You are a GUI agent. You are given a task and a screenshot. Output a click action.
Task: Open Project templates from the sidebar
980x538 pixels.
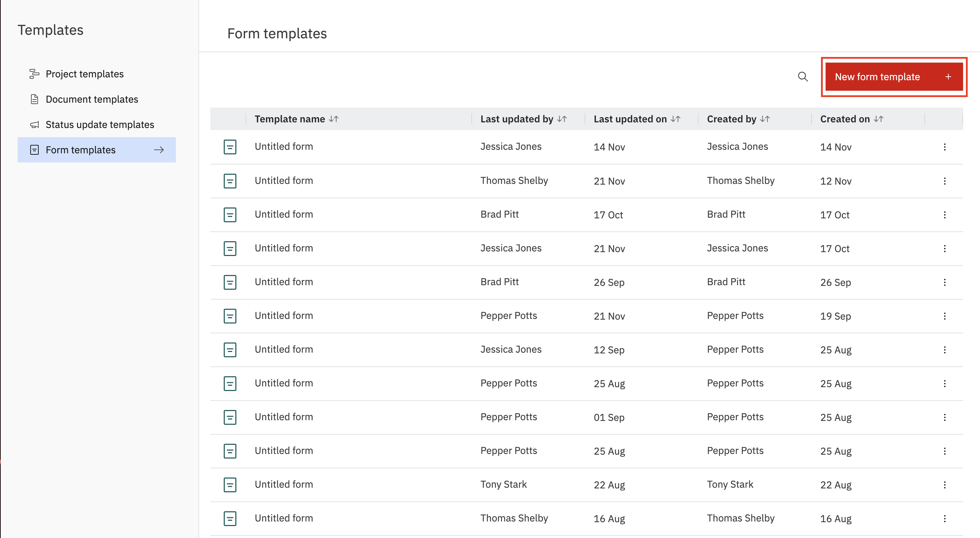(x=84, y=74)
